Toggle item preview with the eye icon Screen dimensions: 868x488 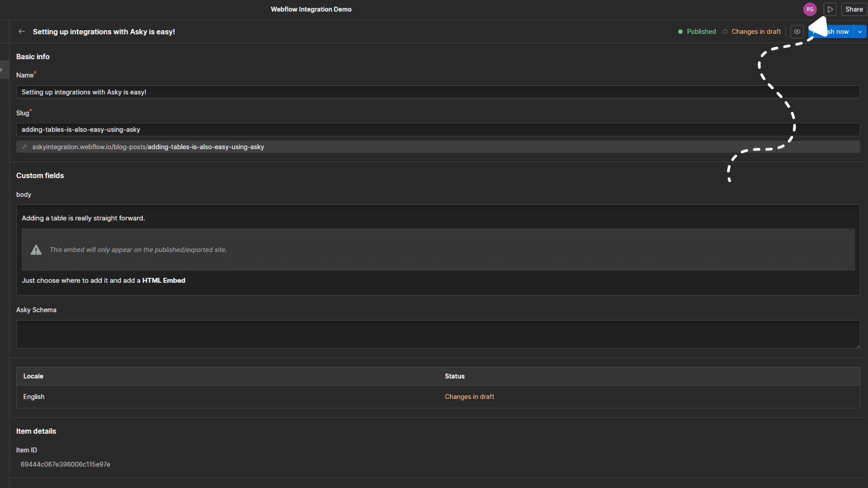pyautogui.click(x=797, y=32)
